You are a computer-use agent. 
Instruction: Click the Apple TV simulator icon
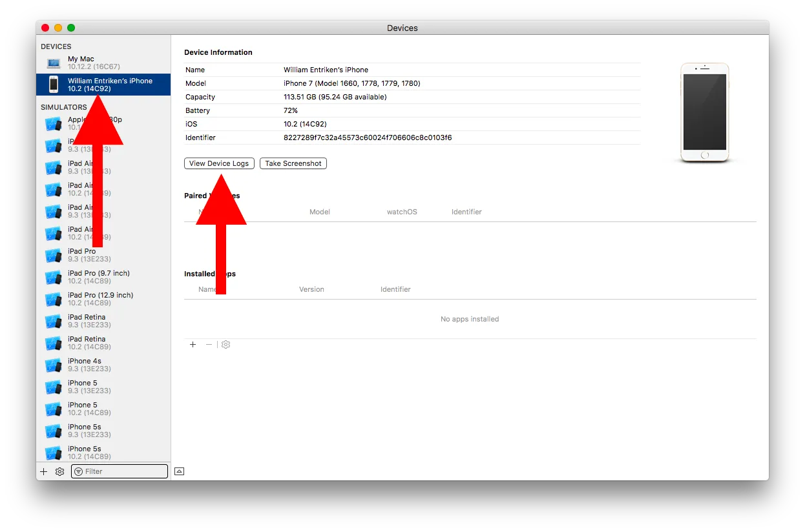(53, 124)
